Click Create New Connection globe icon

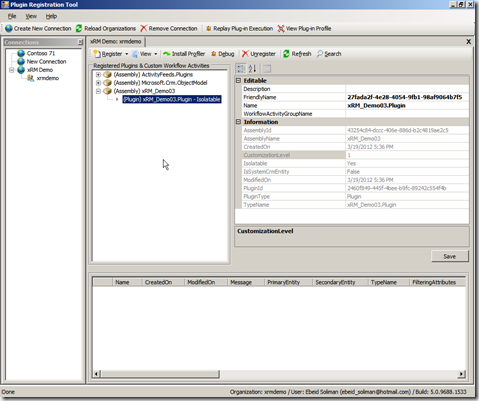point(9,28)
